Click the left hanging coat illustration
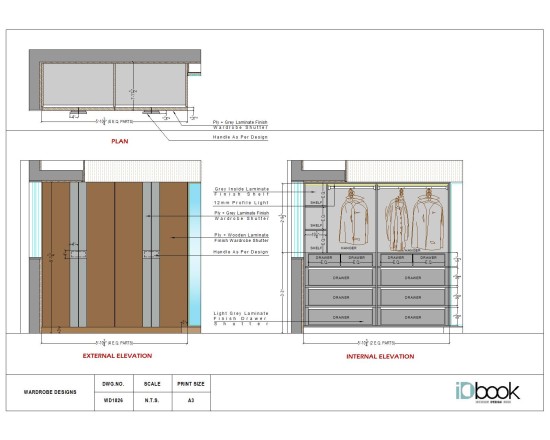The height and width of the screenshot is (440, 550). point(354,218)
